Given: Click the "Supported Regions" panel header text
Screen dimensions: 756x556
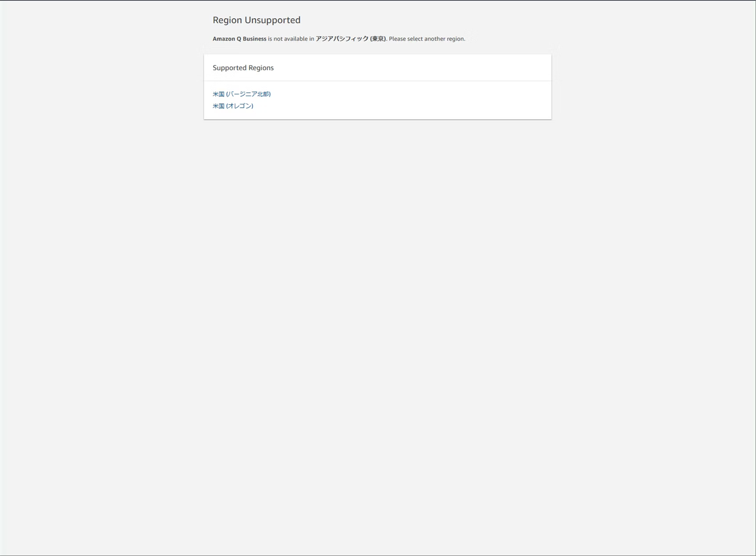Looking at the screenshot, I should 243,68.
